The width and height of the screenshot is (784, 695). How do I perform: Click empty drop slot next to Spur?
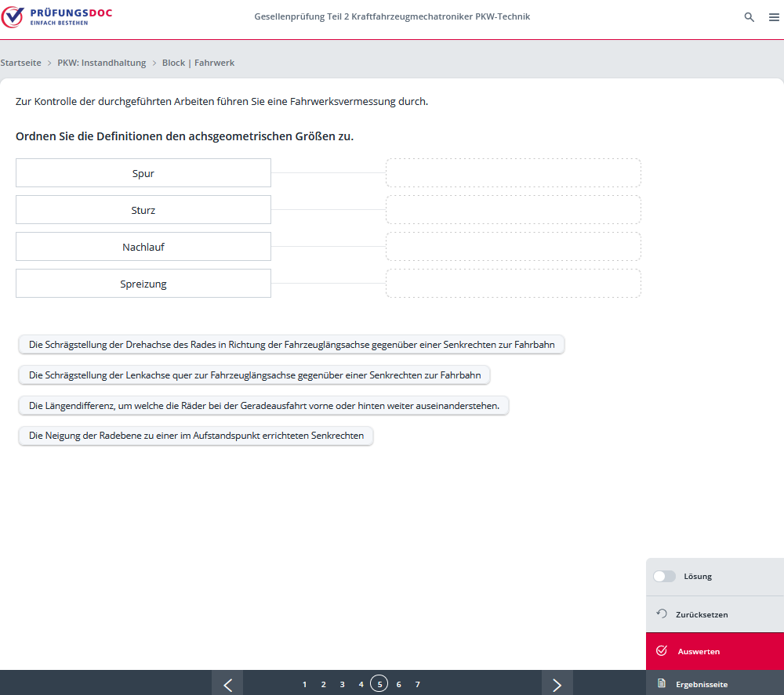click(513, 173)
